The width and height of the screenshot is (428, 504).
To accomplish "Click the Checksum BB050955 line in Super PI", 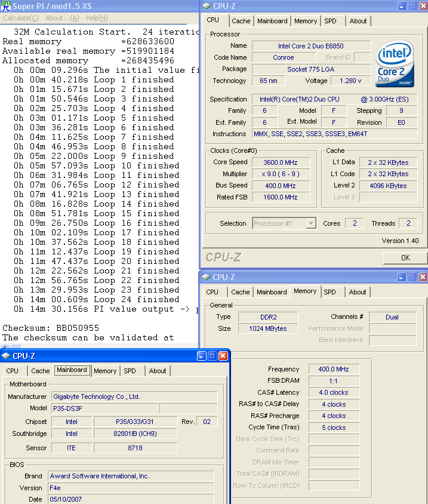I will point(51,328).
